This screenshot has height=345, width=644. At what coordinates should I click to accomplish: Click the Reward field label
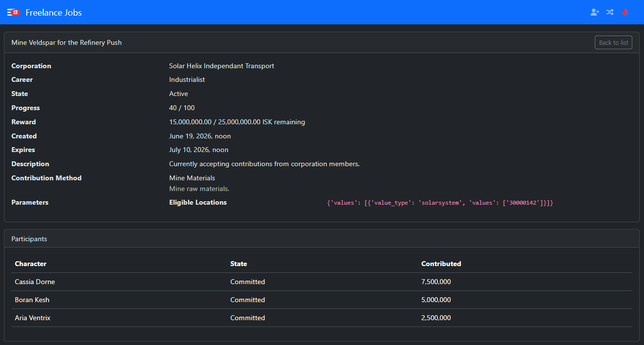pyautogui.click(x=23, y=122)
